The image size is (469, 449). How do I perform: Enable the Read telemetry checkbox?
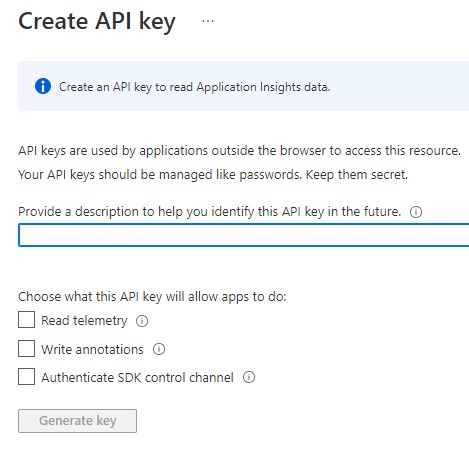point(26,320)
